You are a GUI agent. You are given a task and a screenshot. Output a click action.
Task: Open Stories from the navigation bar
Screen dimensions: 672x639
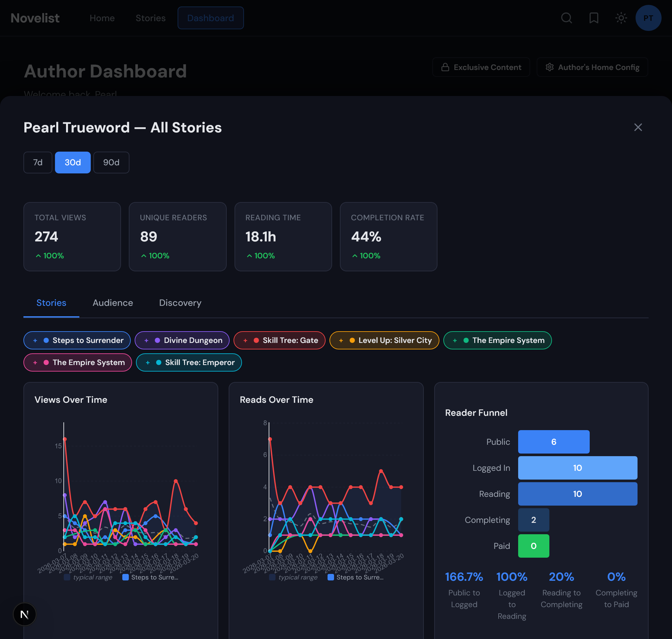(150, 18)
